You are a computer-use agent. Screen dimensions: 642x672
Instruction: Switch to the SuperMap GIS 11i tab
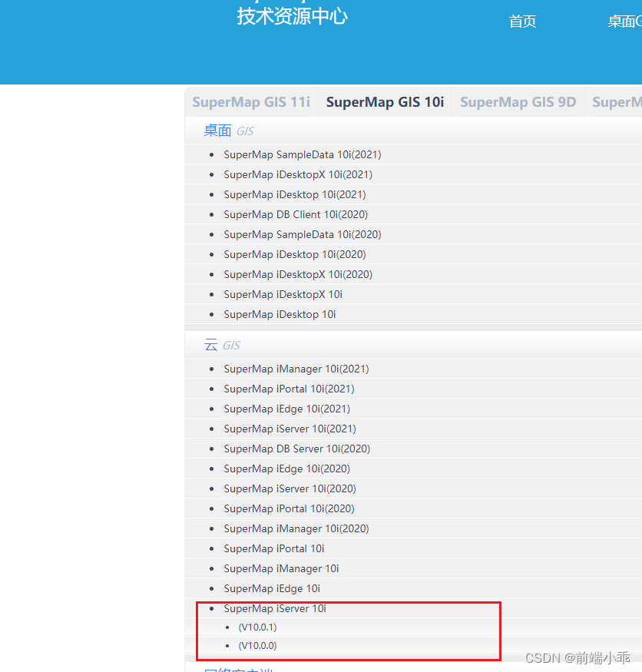tap(251, 101)
